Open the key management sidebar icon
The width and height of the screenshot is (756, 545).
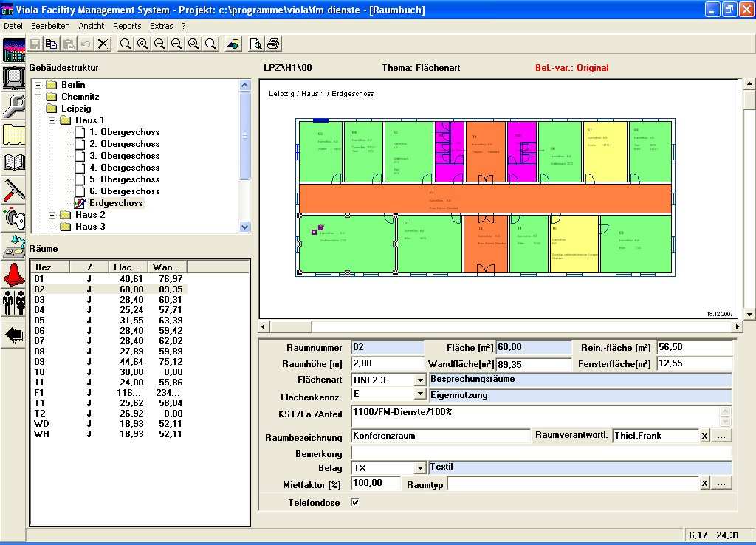coord(13,218)
